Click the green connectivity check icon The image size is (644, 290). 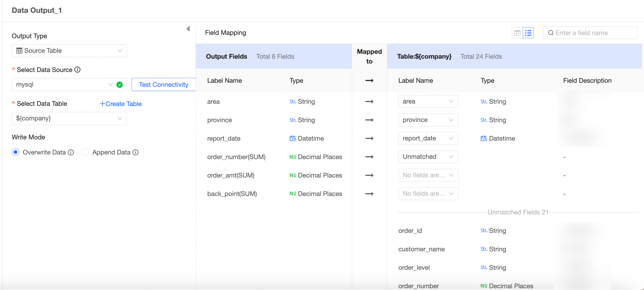[119, 85]
